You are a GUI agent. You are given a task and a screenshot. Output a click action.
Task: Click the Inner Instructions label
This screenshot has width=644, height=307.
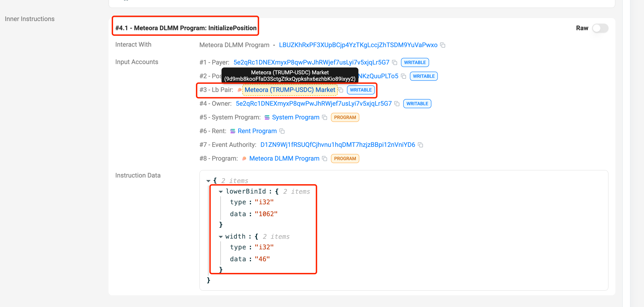[x=30, y=19]
